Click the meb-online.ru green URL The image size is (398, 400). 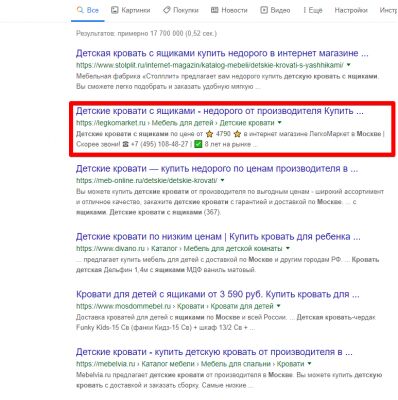point(147,181)
